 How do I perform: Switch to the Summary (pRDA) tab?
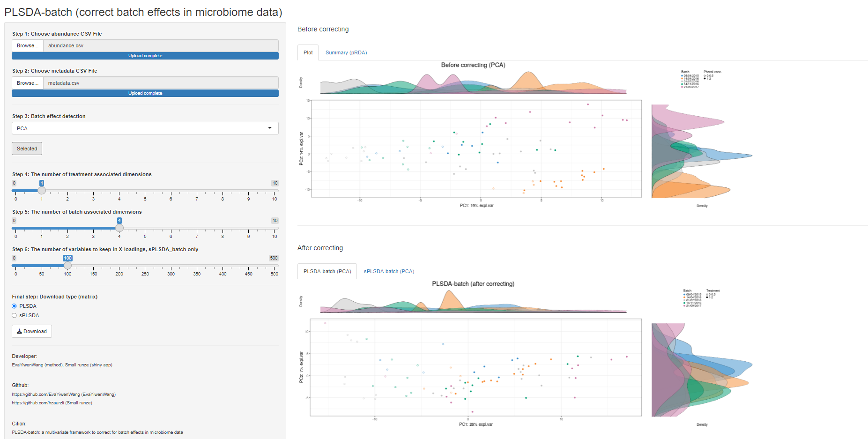346,52
